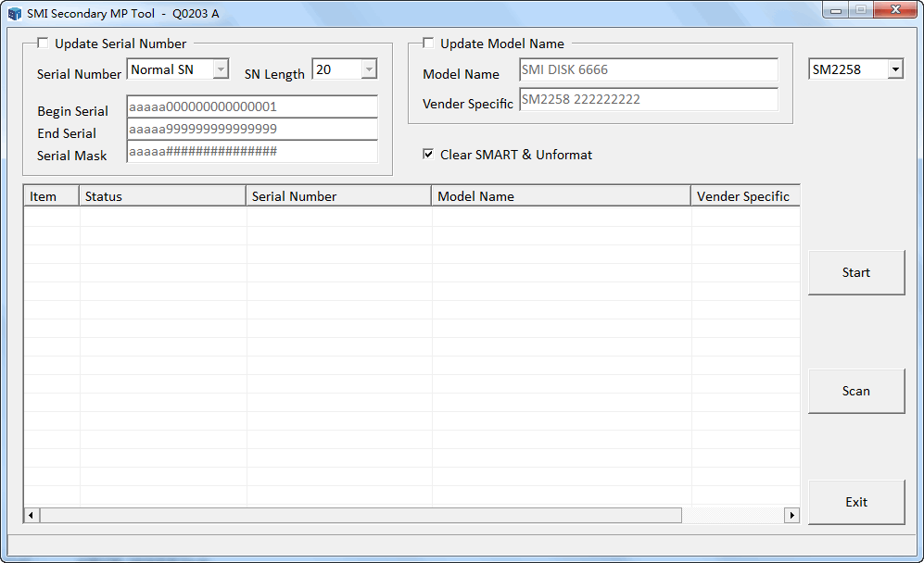Click the SMI app icon in title bar
The height and width of the screenshot is (563, 924).
point(14,14)
